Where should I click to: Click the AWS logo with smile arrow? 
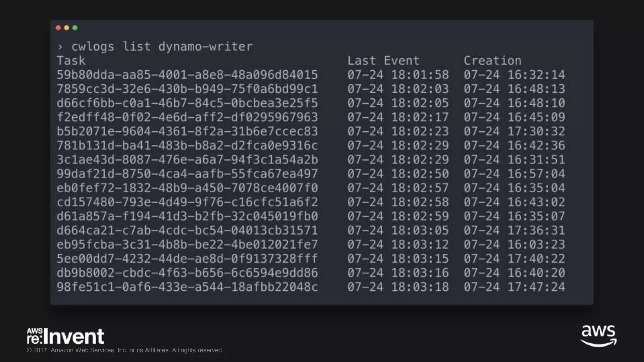coord(599,336)
